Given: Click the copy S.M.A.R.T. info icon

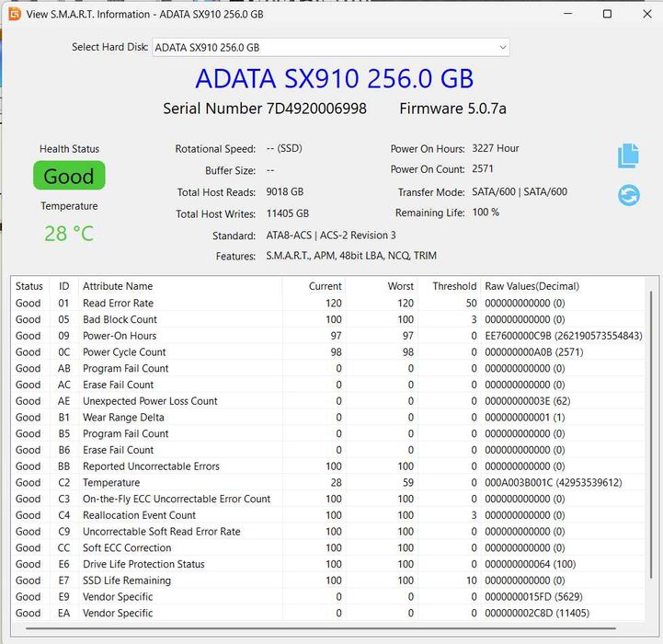Looking at the screenshot, I should pos(628,155).
